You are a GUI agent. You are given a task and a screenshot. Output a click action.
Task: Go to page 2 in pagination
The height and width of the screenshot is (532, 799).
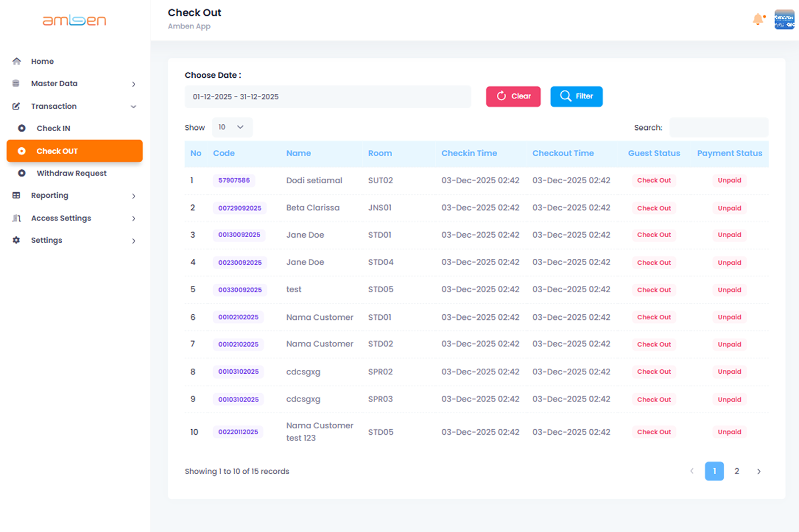[x=736, y=471]
